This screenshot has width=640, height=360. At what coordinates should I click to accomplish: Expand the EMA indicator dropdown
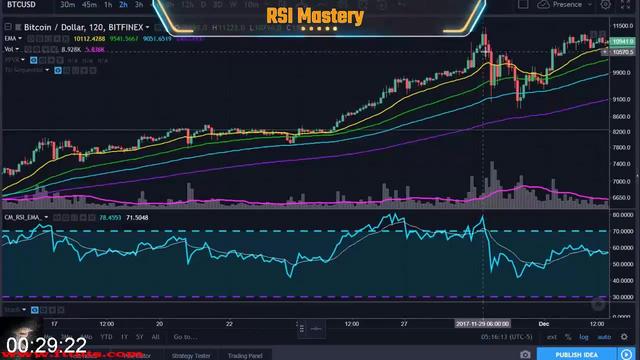[20, 38]
